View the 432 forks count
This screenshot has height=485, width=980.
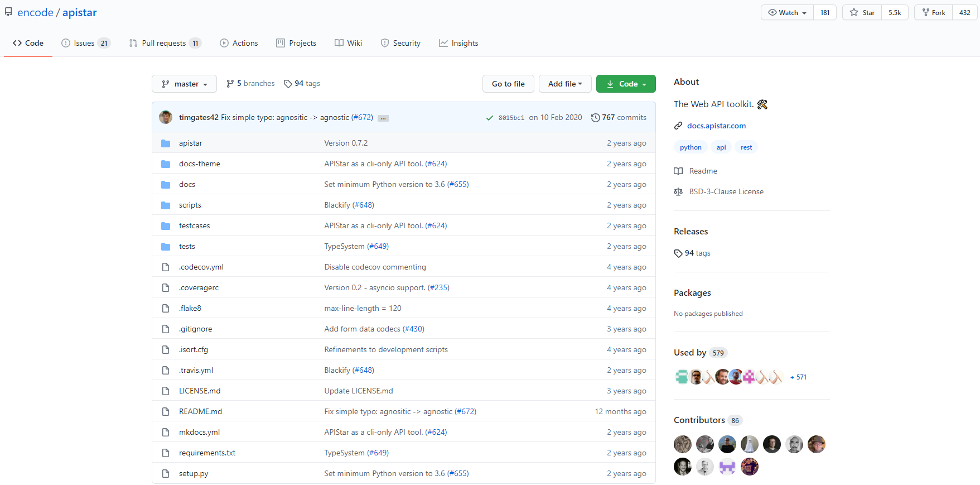point(964,12)
